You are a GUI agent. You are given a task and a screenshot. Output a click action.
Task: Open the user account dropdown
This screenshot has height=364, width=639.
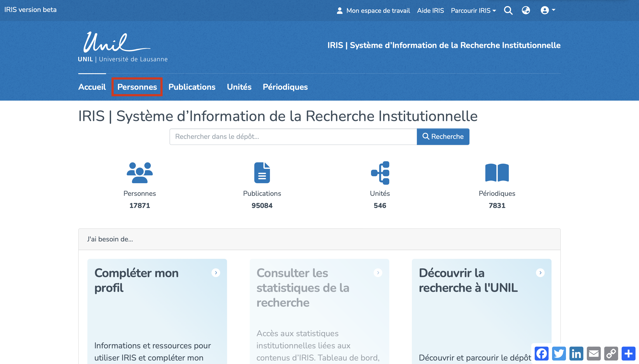547,10
